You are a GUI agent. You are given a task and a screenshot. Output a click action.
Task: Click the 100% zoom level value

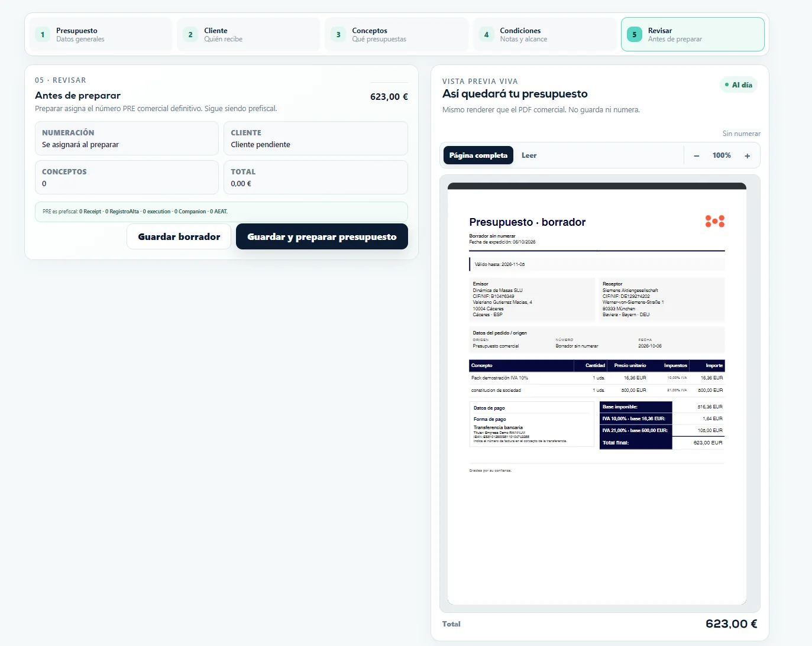(722, 155)
